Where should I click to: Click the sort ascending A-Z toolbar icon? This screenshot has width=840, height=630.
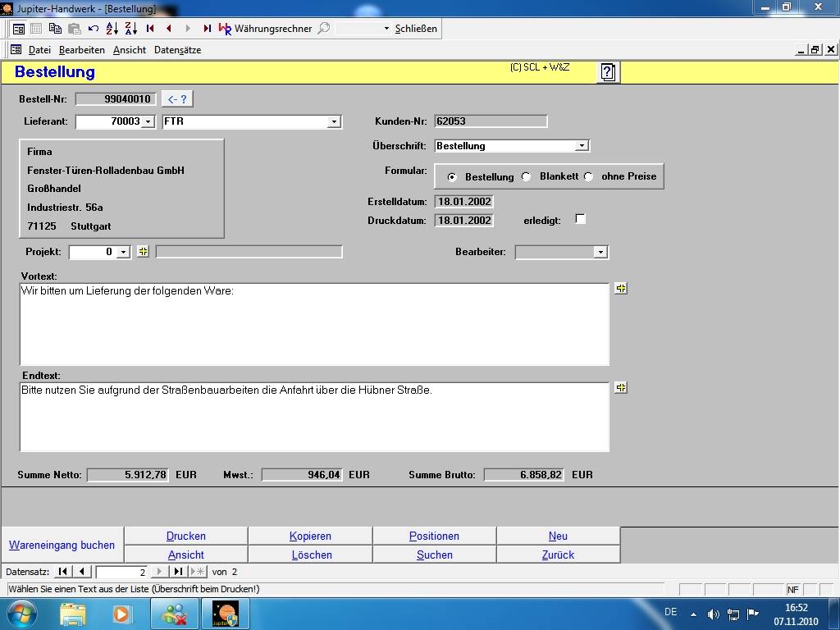[x=112, y=28]
